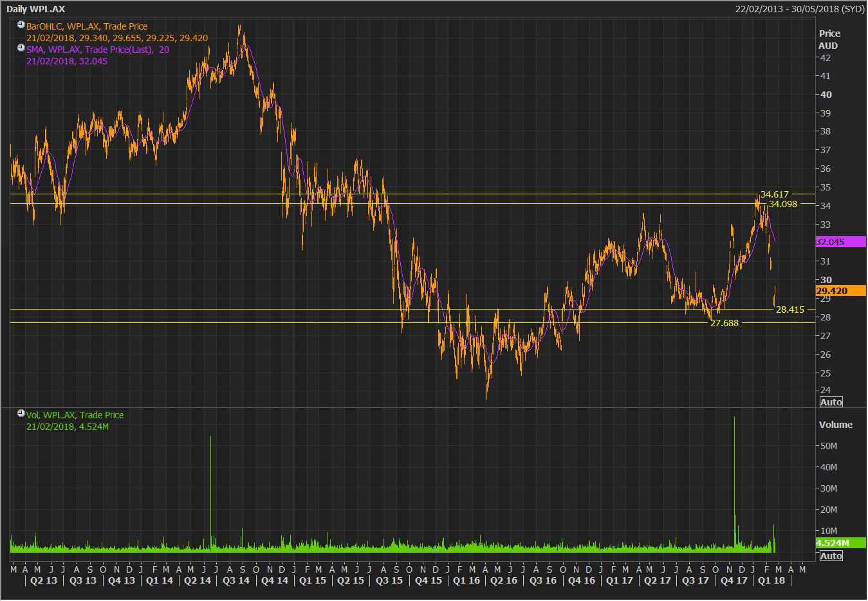868x601 pixels.
Task: Click the Q4 15 quarter label
Action: [x=429, y=580]
